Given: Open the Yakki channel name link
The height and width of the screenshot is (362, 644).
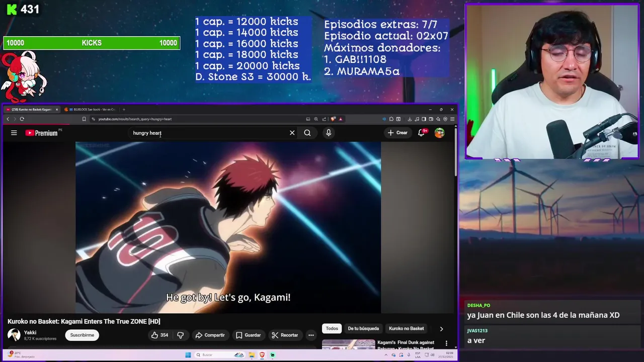Looking at the screenshot, I should click(x=30, y=332).
